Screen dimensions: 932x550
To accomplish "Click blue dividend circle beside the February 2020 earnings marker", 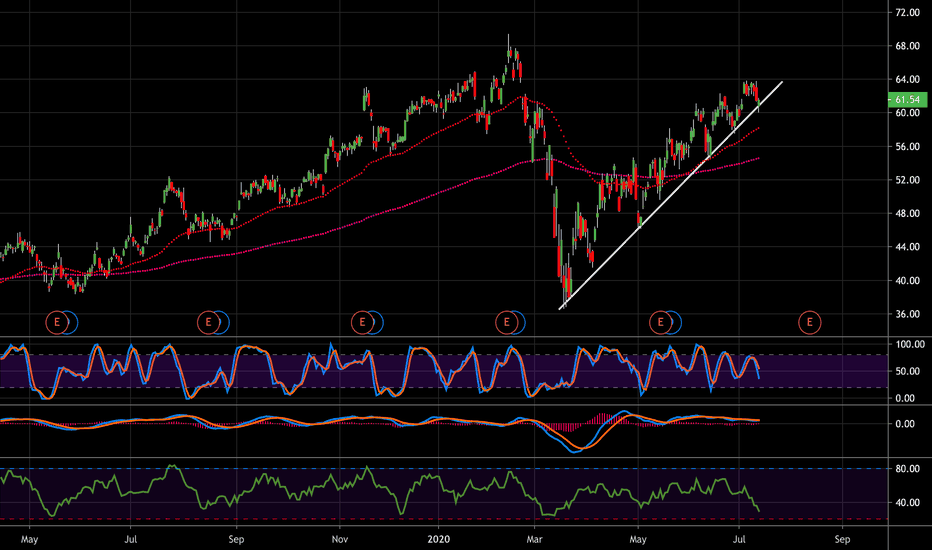I will [x=521, y=323].
